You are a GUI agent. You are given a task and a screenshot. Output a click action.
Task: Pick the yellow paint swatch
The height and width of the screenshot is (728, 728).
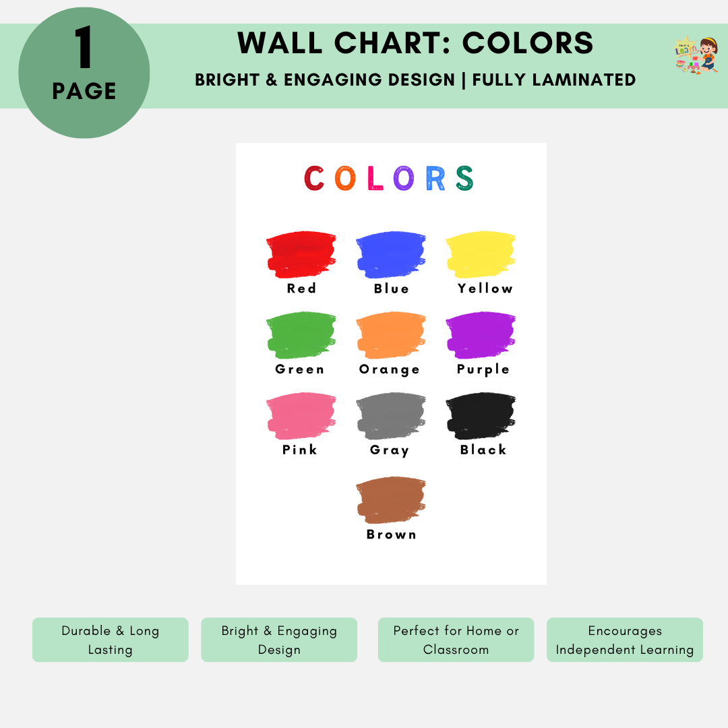point(481,254)
